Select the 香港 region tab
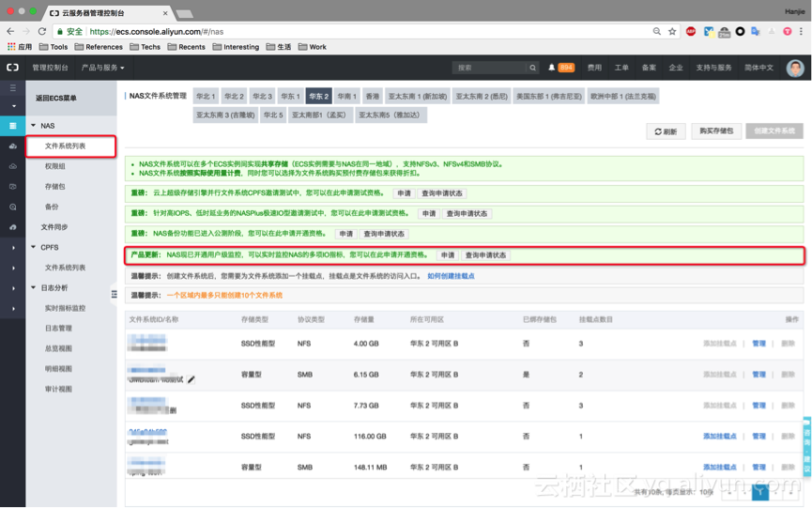 (x=373, y=97)
